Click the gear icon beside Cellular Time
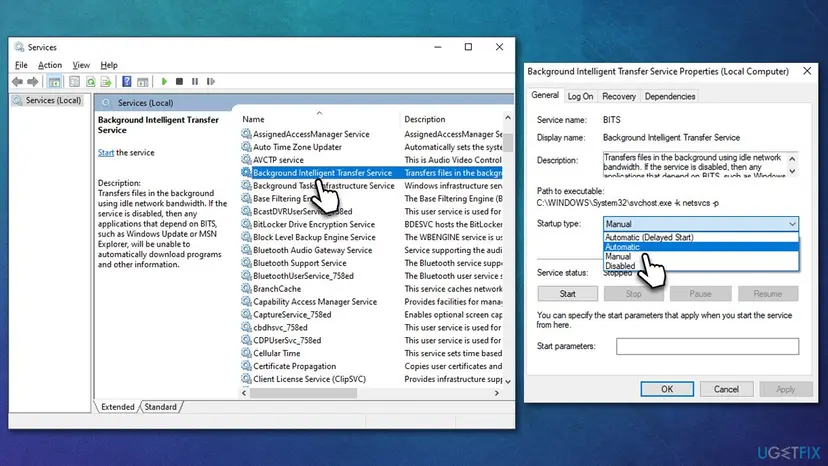Viewport: 828px width, 466px height. pos(246,353)
